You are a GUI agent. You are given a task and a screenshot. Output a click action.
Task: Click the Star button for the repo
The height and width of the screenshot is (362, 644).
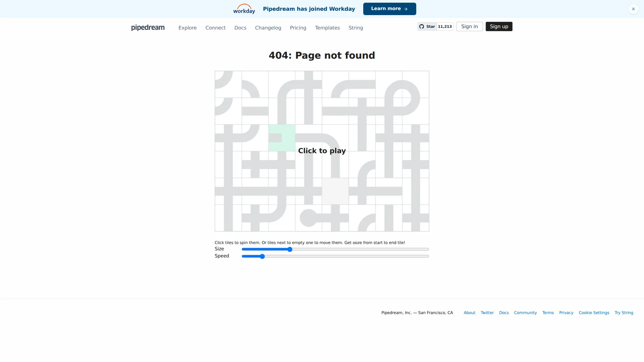427,26
